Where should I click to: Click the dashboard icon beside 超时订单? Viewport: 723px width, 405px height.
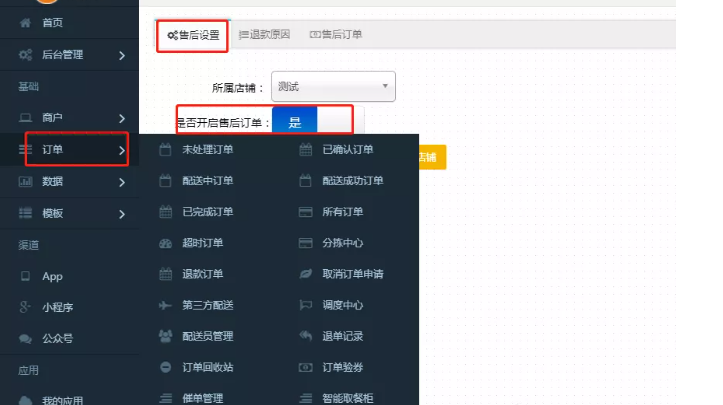165,243
